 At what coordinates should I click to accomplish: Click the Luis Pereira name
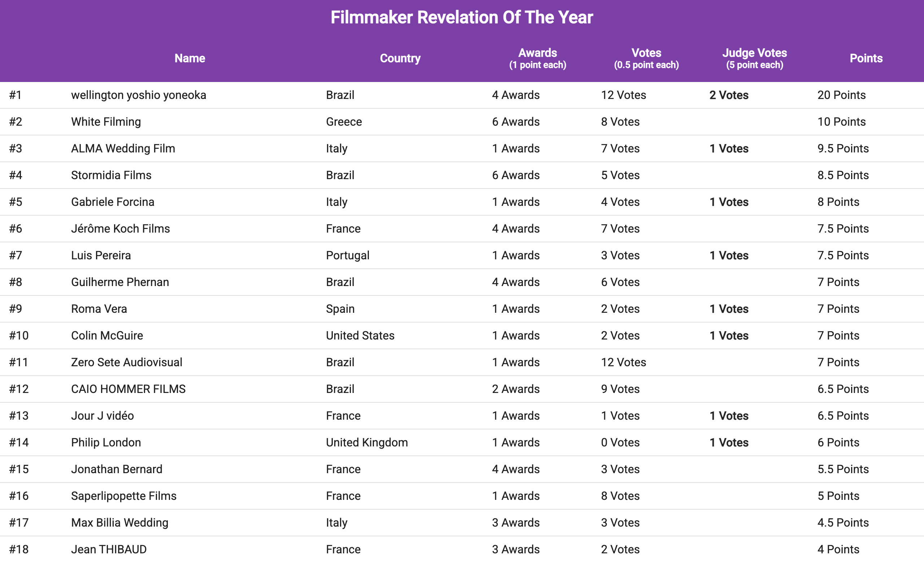click(101, 255)
